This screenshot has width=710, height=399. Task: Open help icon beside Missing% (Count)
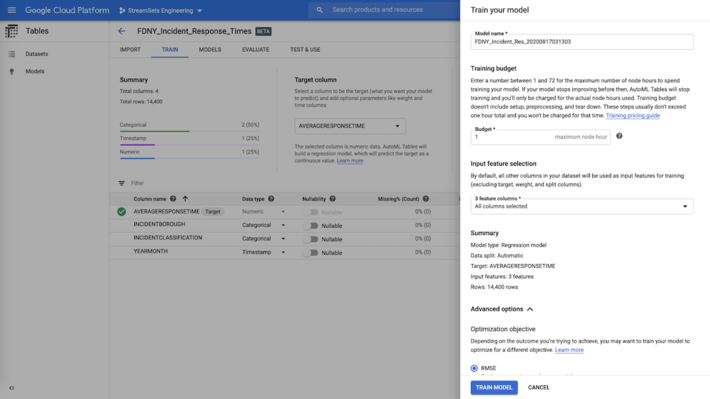[x=426, y=199]
